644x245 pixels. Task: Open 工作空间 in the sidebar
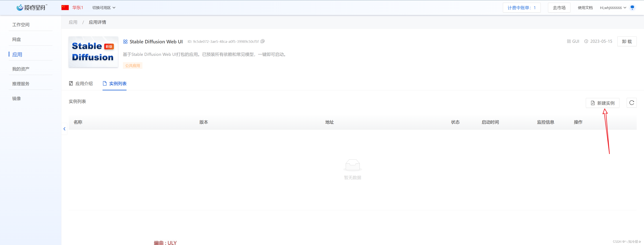click(21, 25)
